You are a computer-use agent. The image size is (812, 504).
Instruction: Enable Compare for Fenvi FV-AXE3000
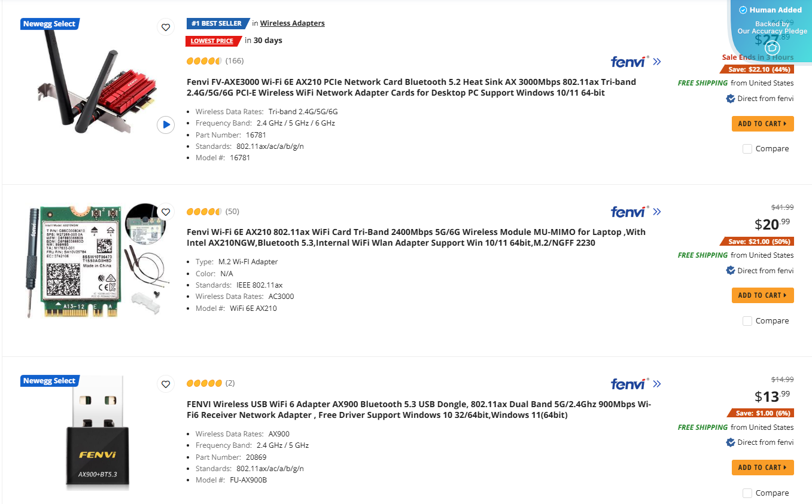coord(747,148)
